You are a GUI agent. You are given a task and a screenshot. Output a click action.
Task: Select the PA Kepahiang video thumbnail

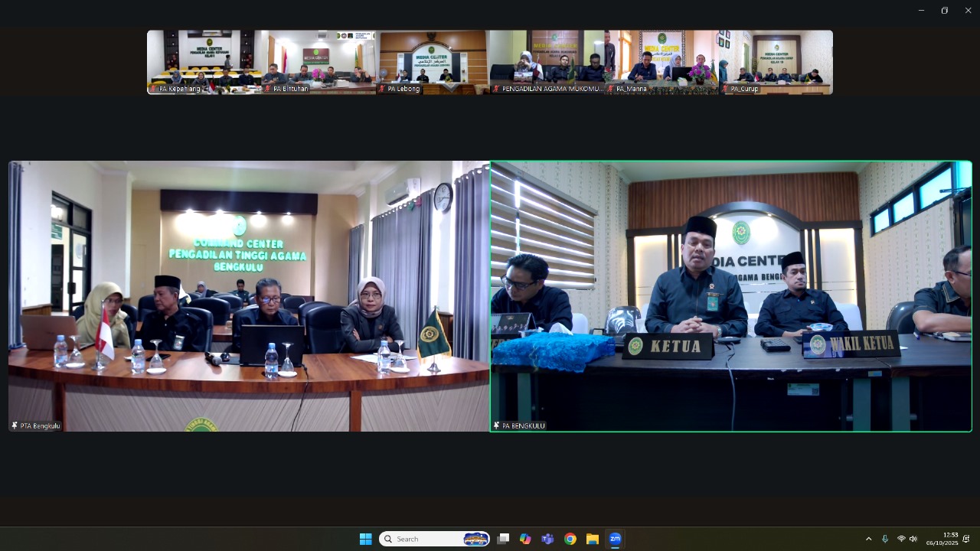coord(204,62)
